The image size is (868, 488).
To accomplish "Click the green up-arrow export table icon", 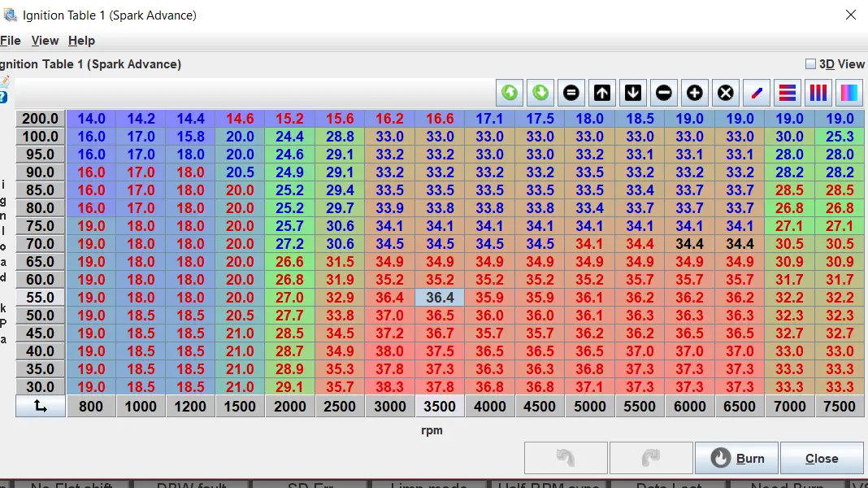I will click(510, 93).
